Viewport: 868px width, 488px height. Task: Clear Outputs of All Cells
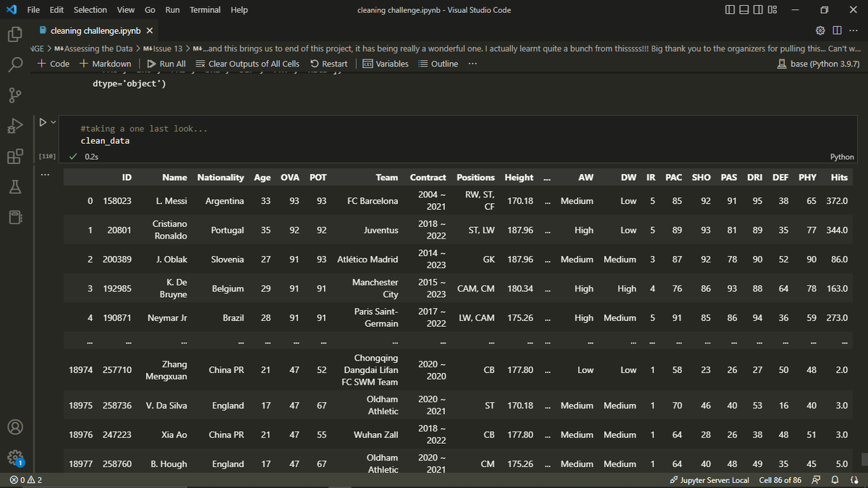pos(247,64)
